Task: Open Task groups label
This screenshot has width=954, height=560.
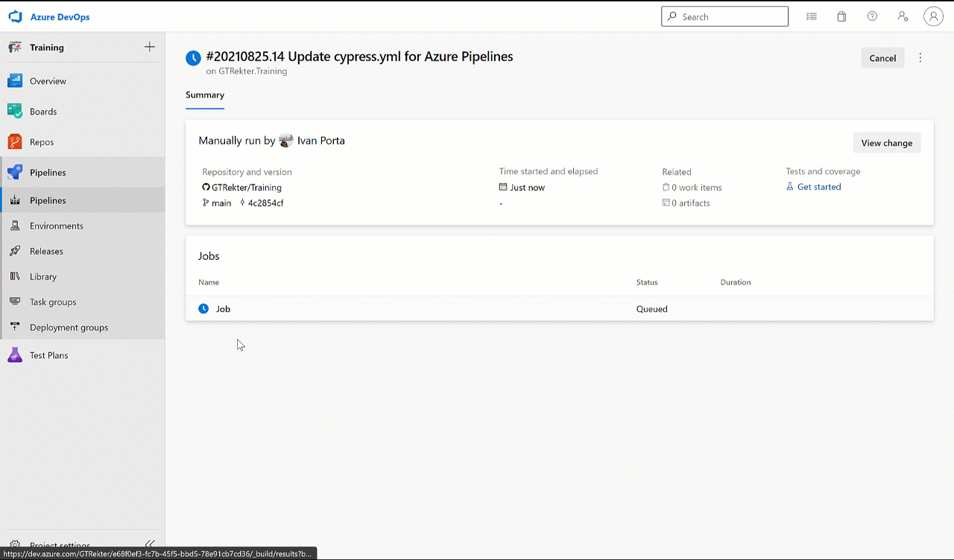Action: click(x=53, y=302)
